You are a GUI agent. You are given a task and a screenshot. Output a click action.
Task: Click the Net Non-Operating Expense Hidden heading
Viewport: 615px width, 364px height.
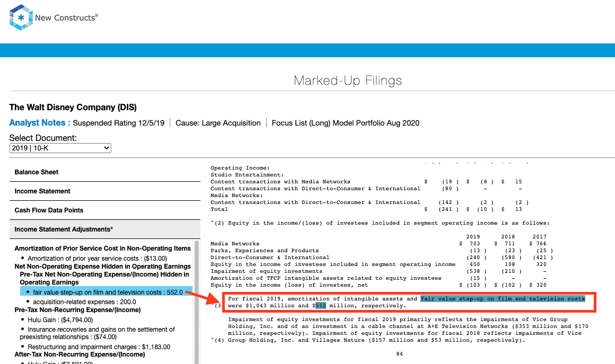(103, 267)
